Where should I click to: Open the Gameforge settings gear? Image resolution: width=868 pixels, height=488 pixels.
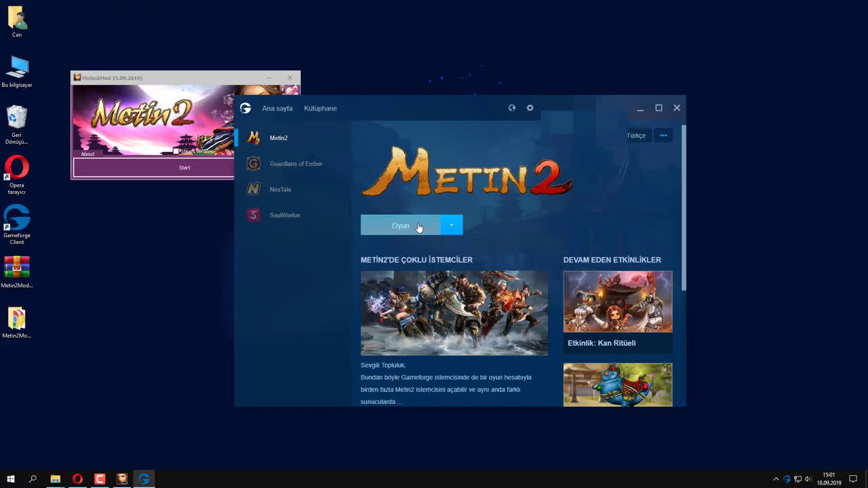click(x=530, y=108)
